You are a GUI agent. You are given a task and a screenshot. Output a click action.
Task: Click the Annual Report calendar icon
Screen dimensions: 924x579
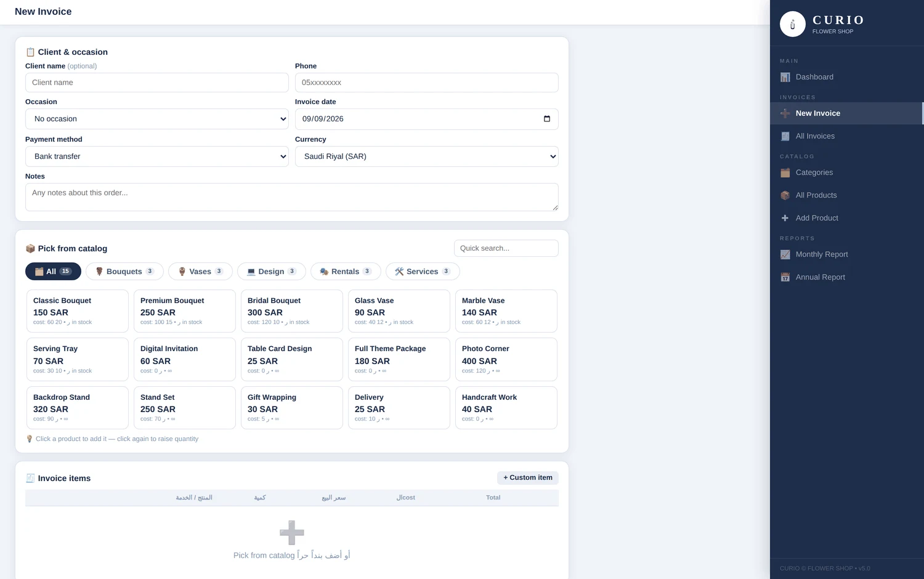click(x=785, y=277)
